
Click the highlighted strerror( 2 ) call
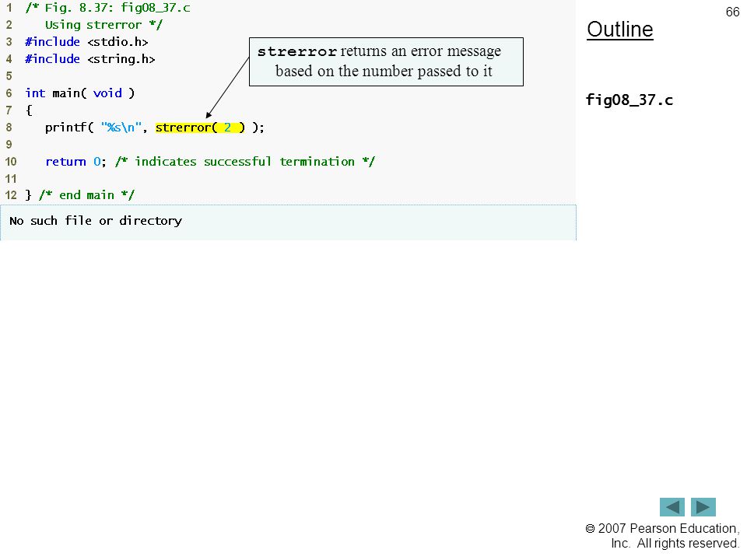(200, 128)
